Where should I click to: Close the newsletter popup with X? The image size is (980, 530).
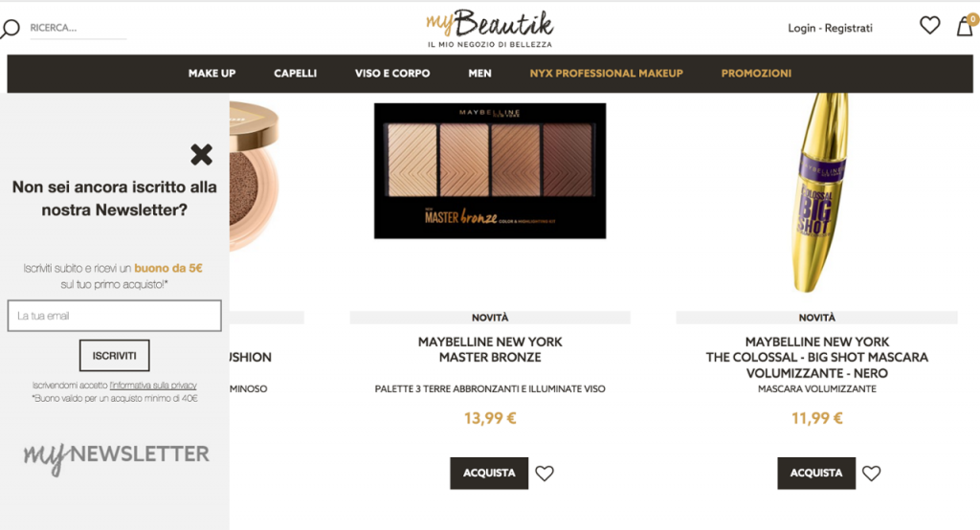(201, 154)
